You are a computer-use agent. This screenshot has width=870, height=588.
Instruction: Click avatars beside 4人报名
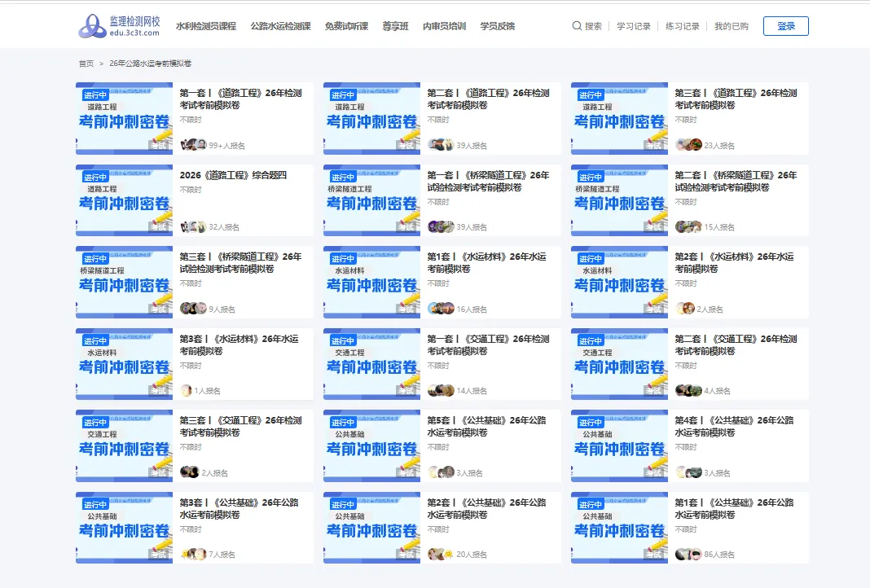(x=688, y=391)
